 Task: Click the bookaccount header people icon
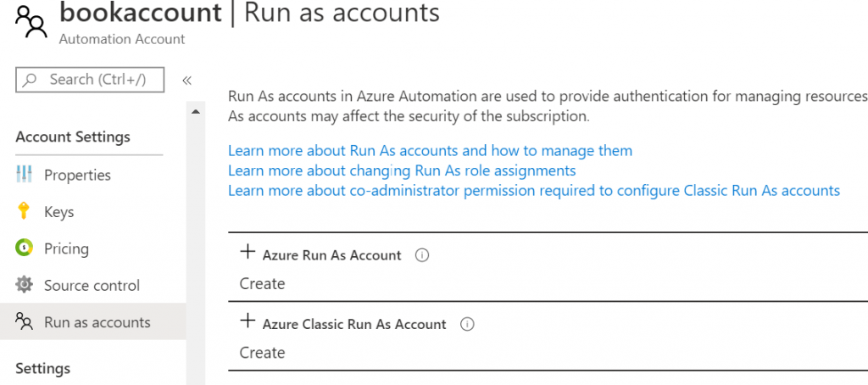click(x=31, y=22)
